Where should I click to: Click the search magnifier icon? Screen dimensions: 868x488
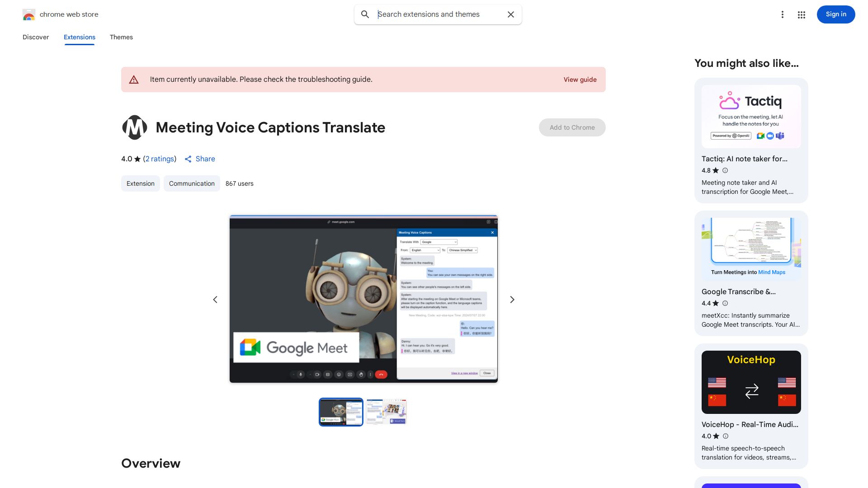click(x=365, y=14)
